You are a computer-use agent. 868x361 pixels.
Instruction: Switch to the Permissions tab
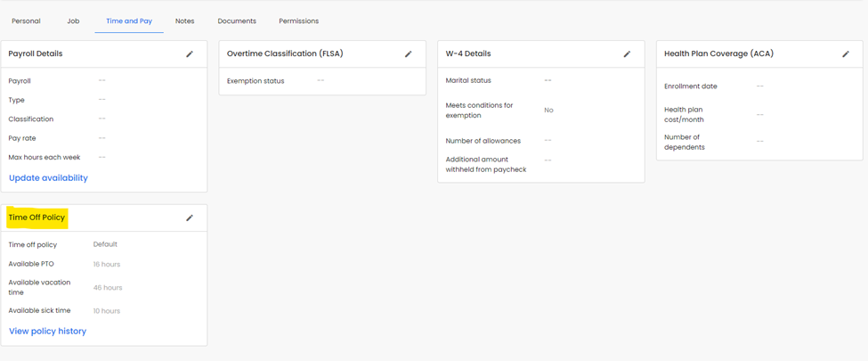(x=298, y=21)
